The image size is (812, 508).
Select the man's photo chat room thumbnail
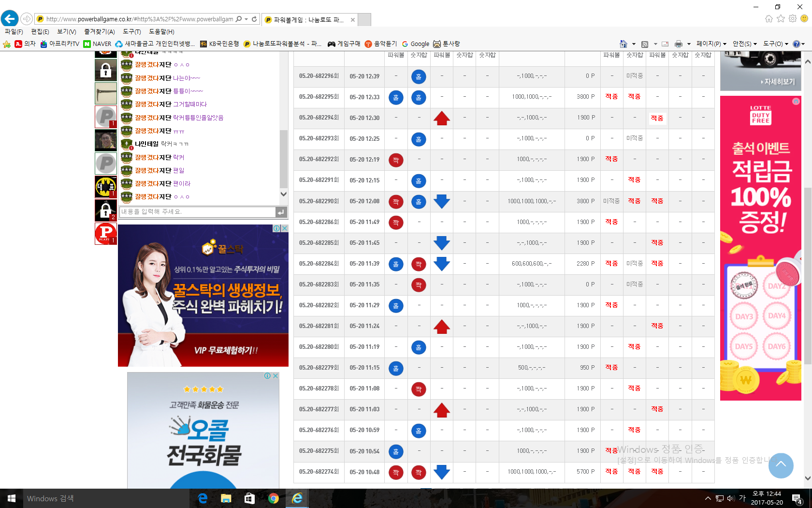tap(106, 140)
